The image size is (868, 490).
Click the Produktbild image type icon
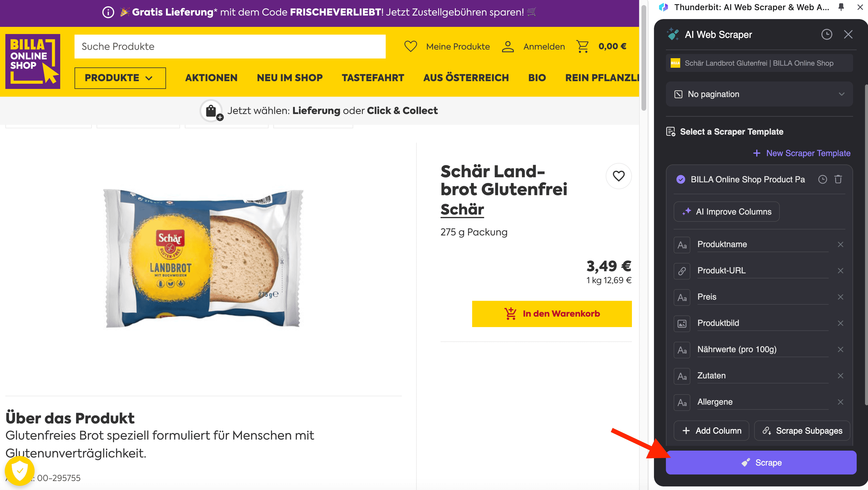(682, 323)
